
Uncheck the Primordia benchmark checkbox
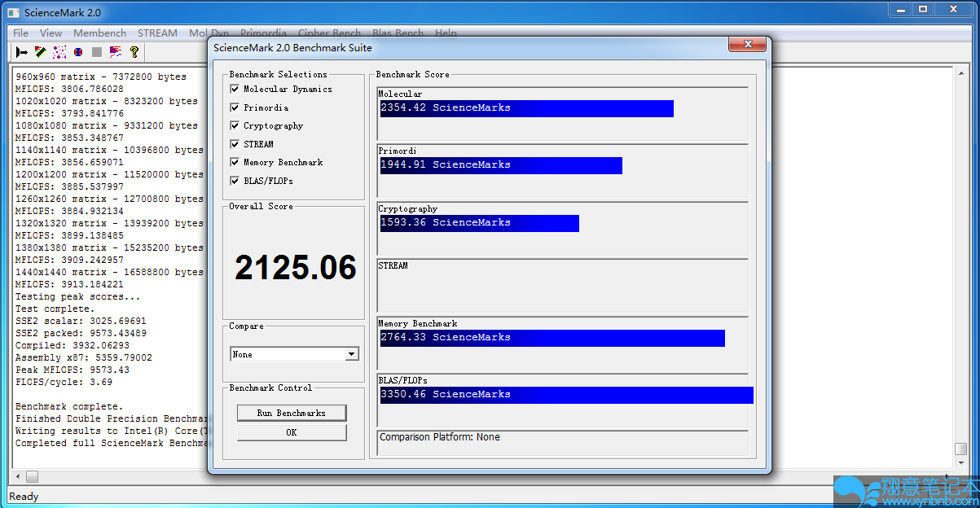click(x=235, y=107)
